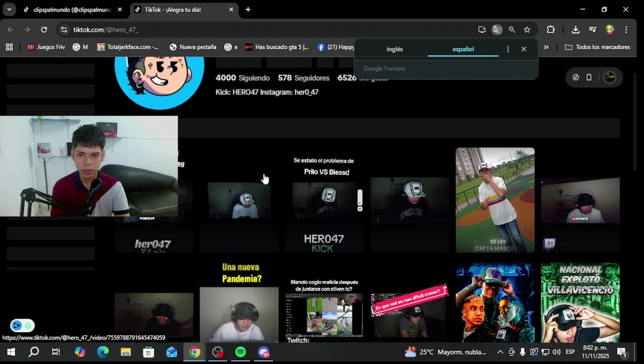Open the Windows Start menu
644x364 pixels.
click(x=11, y=352)
